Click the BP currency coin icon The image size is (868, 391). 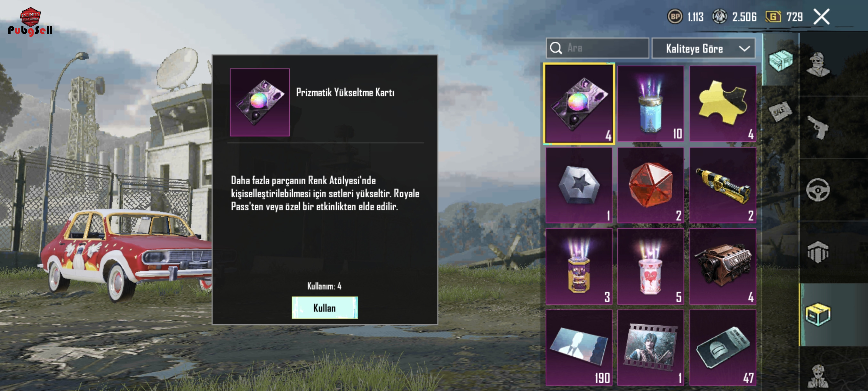pyautogui.click(x=675, y=17)
